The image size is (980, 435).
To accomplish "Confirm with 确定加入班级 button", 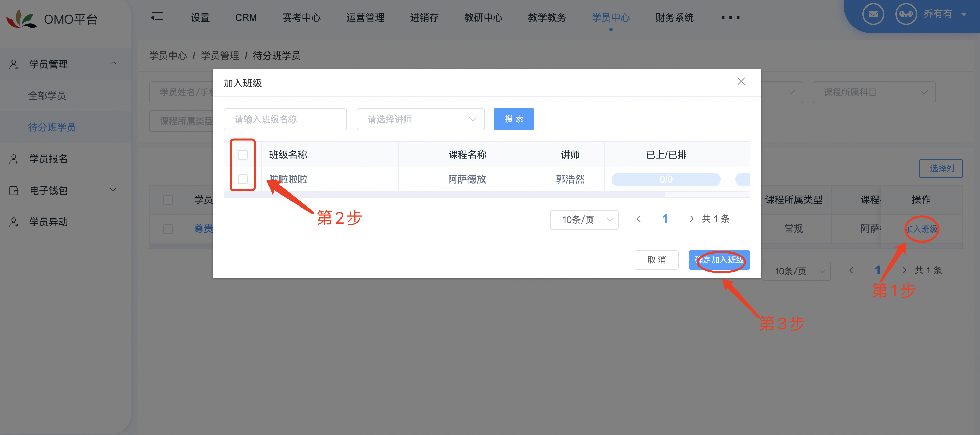I will coord(719,260).
